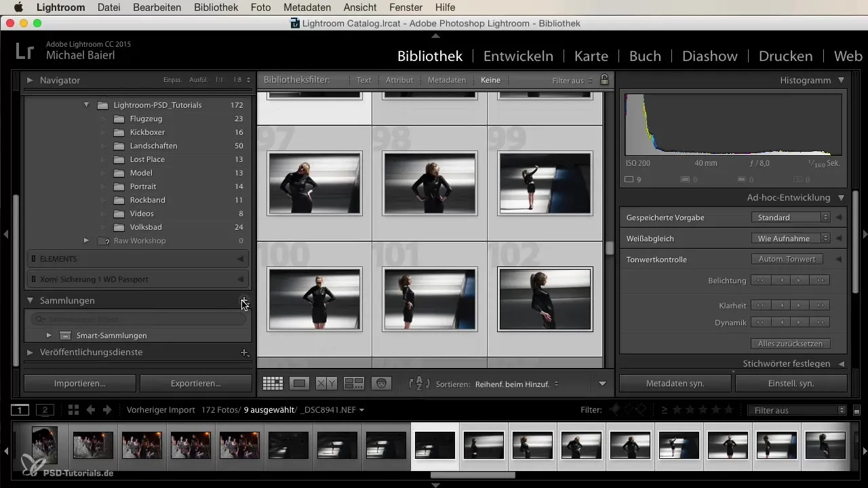Filter by flagged status icon
The image size is (868, 488).
pos(615,410)
